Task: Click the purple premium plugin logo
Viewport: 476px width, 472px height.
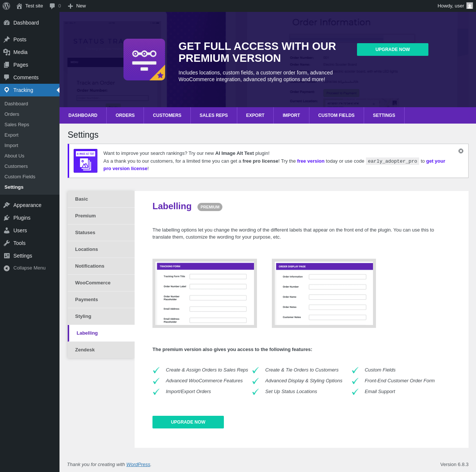Action: (x=144, y=60)
